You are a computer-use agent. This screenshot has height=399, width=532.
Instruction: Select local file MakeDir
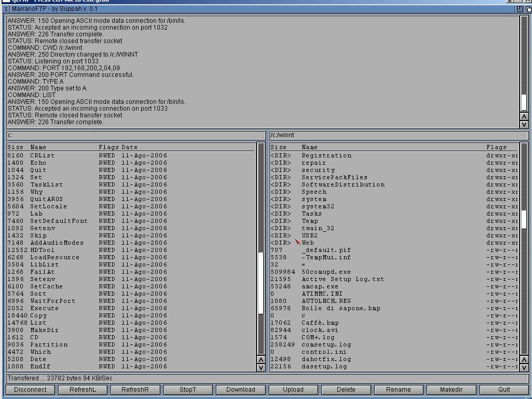click(131, 330)
